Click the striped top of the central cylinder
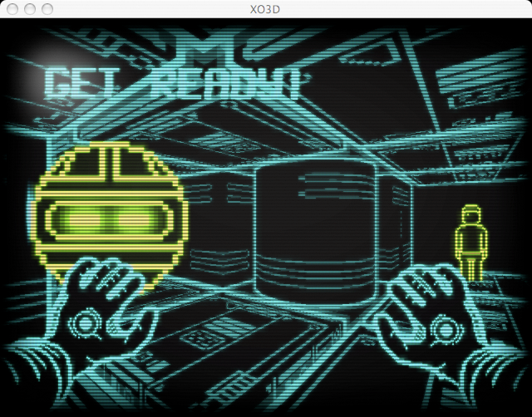 click(x=314, y=179)
